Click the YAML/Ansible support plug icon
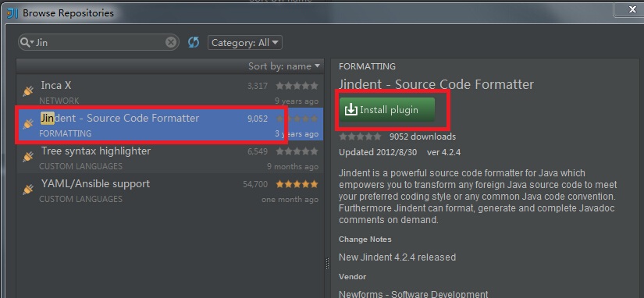Viewport: 644px width, 298px height. [28, 190]
